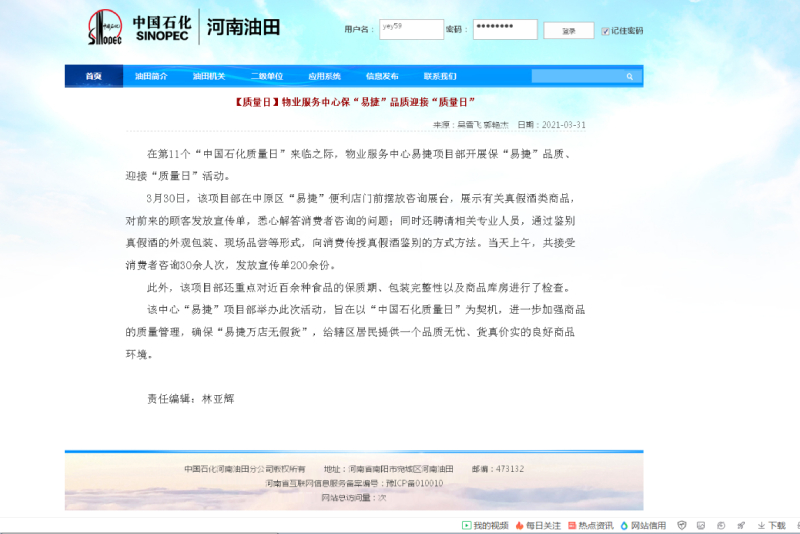Click the footer copyright text 中国石化河南油田分公司版权所有
This screenshot has height=534, width=800.
[x=245, y=469]
